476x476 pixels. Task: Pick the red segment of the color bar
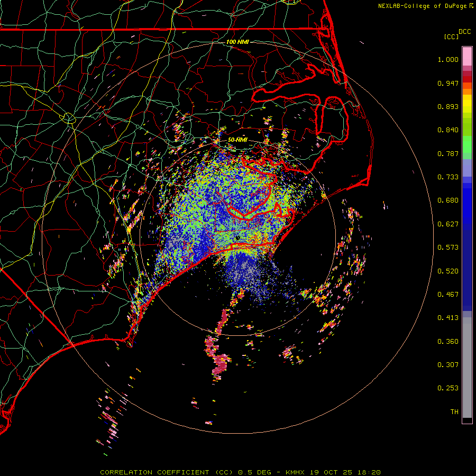pos(467,79)
